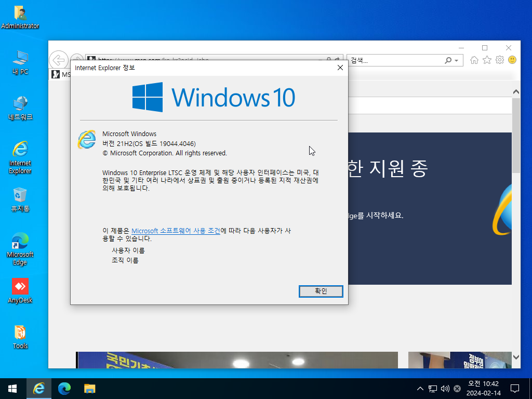This screenshot has width=532, height=399.
Task: Show hidden system tray icons chevron
Action: point(420,389)
